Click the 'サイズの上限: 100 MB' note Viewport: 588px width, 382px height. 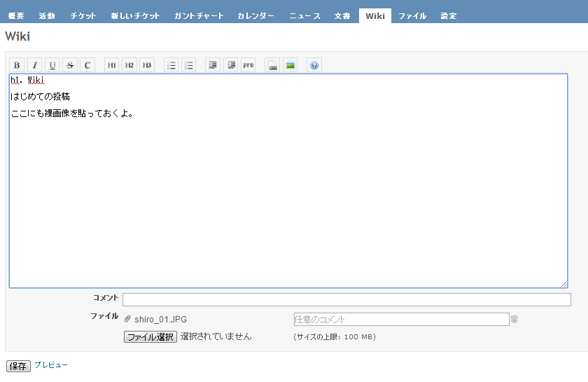click(x=335, y=337)
